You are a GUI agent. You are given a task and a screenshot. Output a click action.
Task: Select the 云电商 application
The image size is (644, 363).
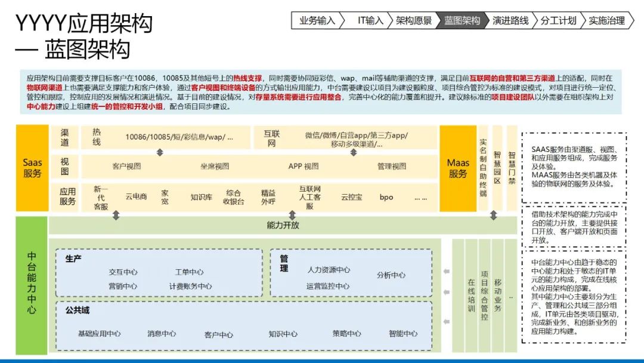(136, 196)
